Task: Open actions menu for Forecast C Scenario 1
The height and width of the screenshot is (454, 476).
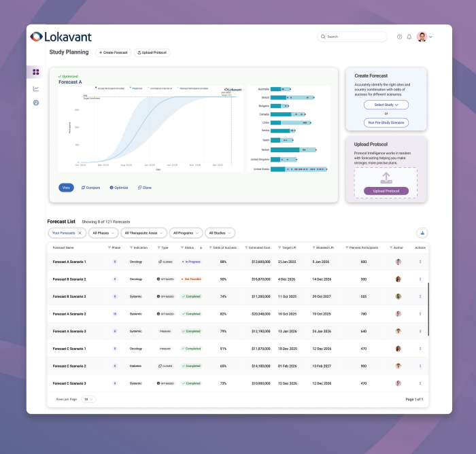Action: [x=420, y=349]
